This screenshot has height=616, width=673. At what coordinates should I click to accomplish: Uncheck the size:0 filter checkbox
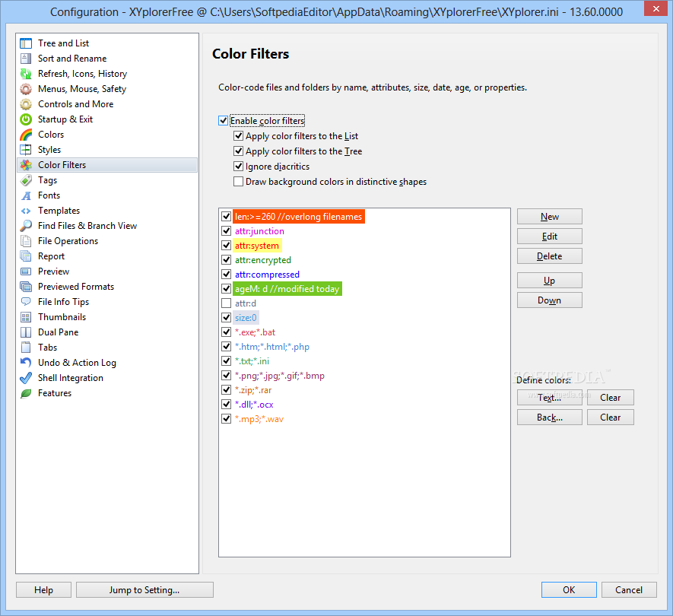tap(226, 318)
